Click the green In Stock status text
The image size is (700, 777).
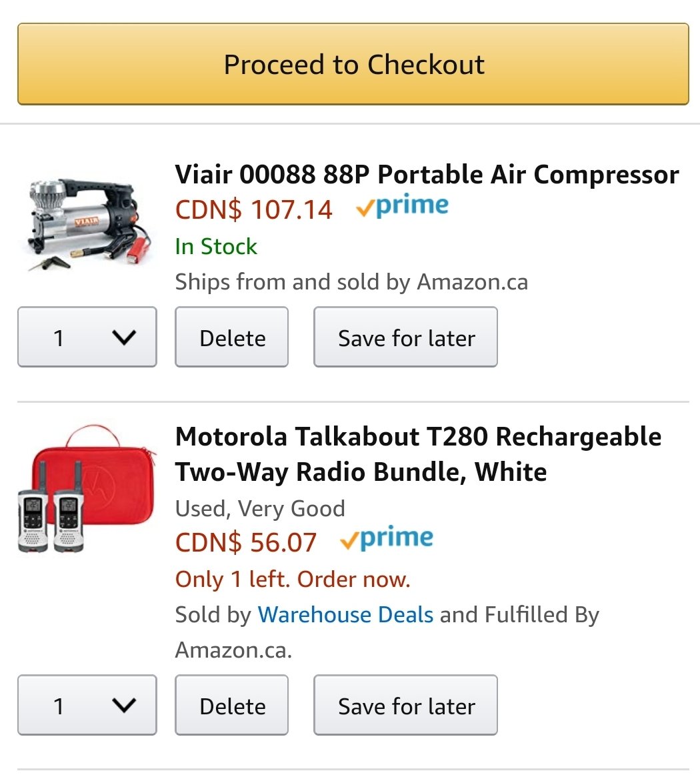(217, 246)
